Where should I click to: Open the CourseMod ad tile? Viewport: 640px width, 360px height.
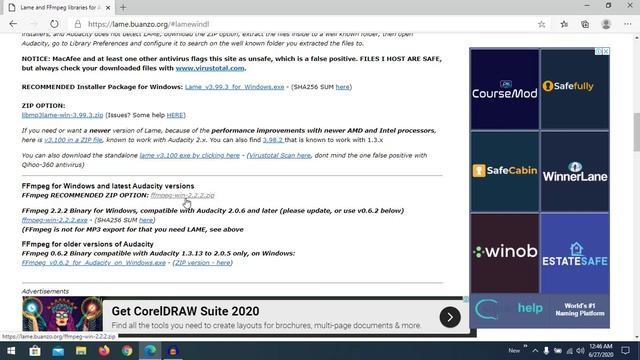click(504, 89)
